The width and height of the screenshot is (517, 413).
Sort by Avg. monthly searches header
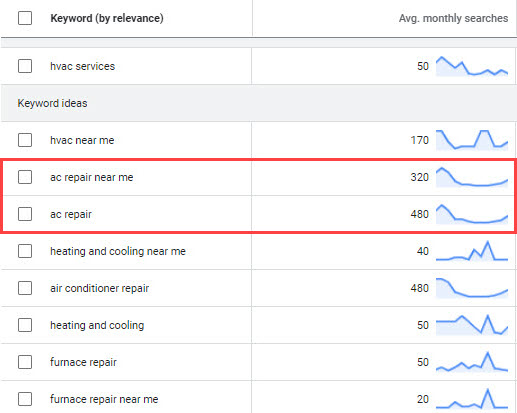click(453, 18)
